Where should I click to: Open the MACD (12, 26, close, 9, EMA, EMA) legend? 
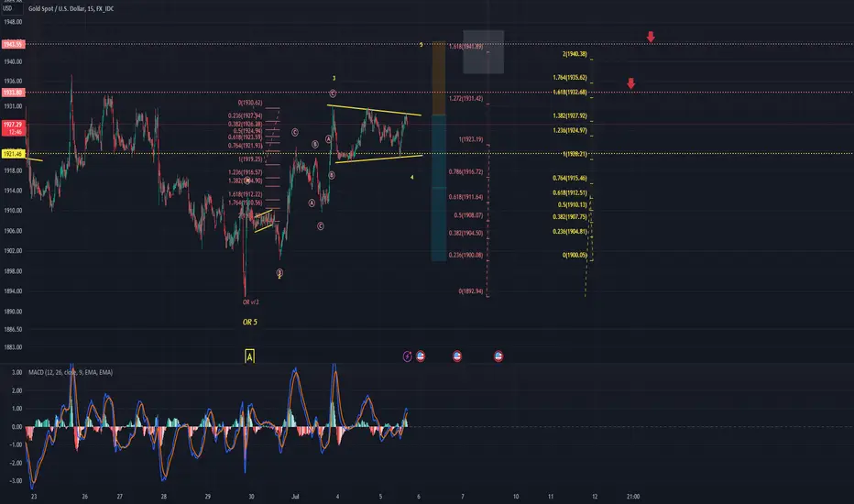[x=71, y=372]
